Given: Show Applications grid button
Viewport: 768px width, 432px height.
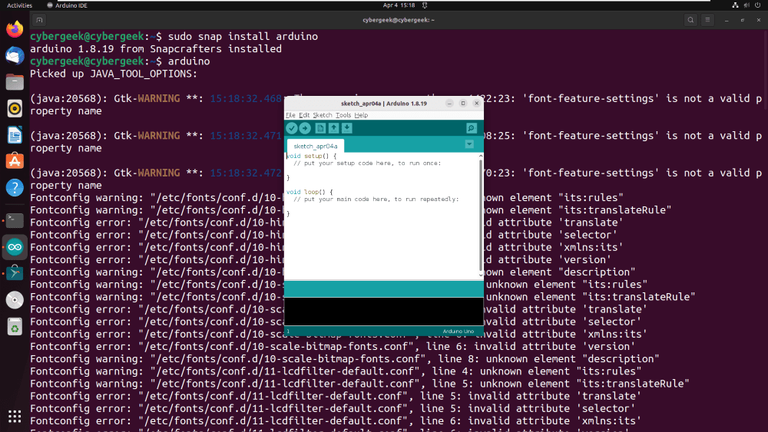Looking at the screenshot, I should pyautogui.click(x=15, y=416).
